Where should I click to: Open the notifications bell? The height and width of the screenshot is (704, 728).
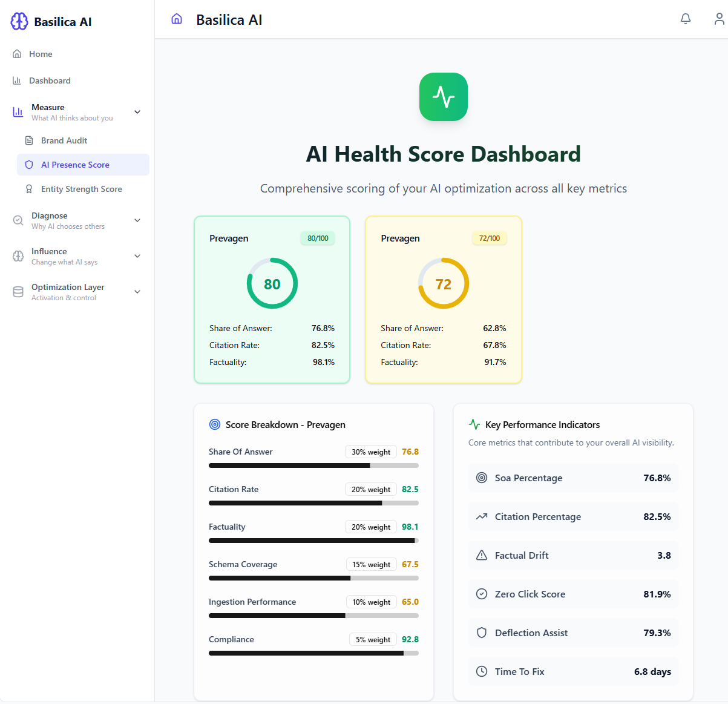(x=685, y=19)
